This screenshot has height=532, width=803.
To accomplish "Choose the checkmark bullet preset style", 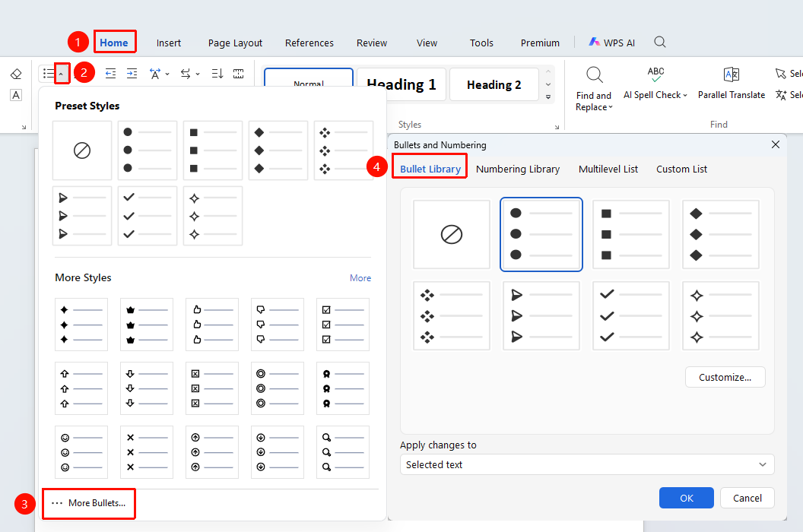I will coord(148,216).
